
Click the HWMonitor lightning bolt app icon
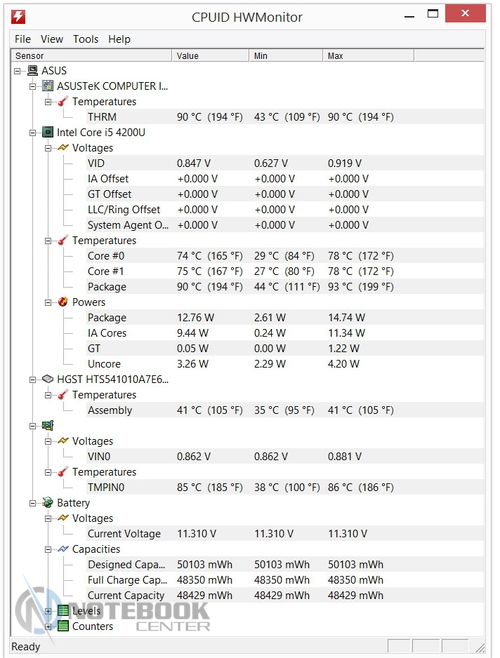pyautogui.click(x=18, y=17)
